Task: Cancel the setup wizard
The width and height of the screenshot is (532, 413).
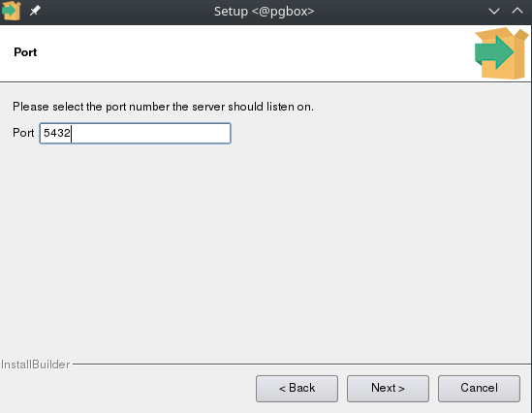Action: pos(479,388)
